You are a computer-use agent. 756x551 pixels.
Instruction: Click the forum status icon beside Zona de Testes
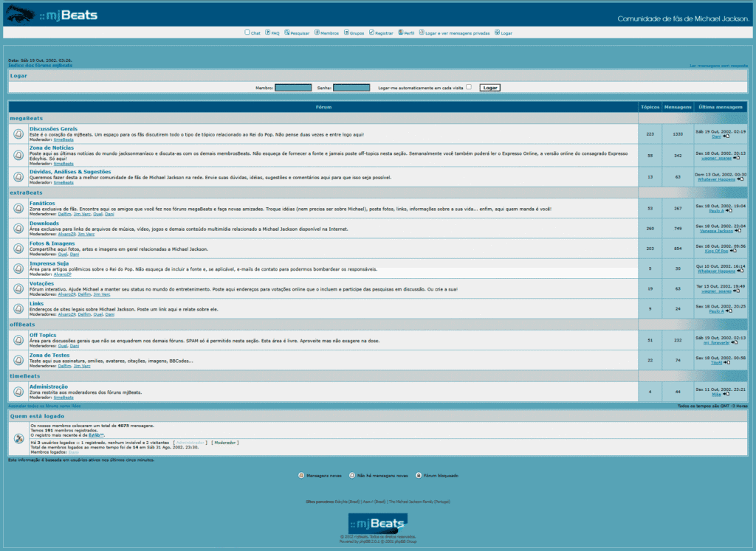tap(18, 360)
